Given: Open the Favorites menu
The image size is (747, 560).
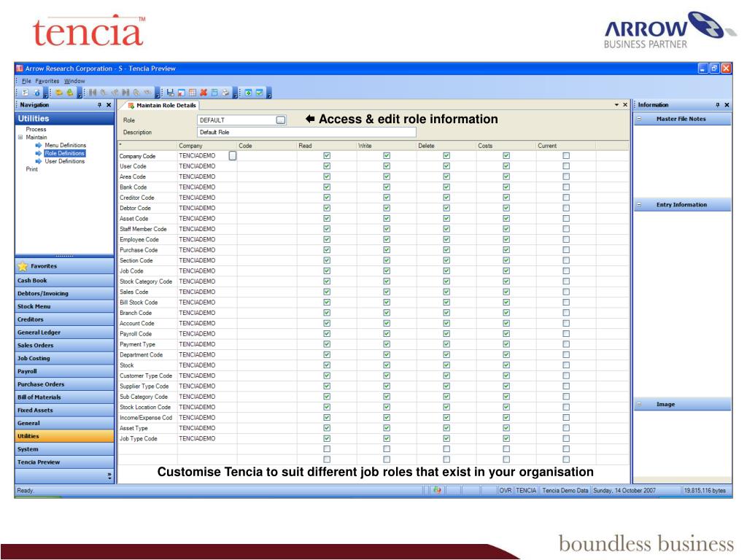Looking at the screenshot, I should pyautogui.click(x=47, y=81).
